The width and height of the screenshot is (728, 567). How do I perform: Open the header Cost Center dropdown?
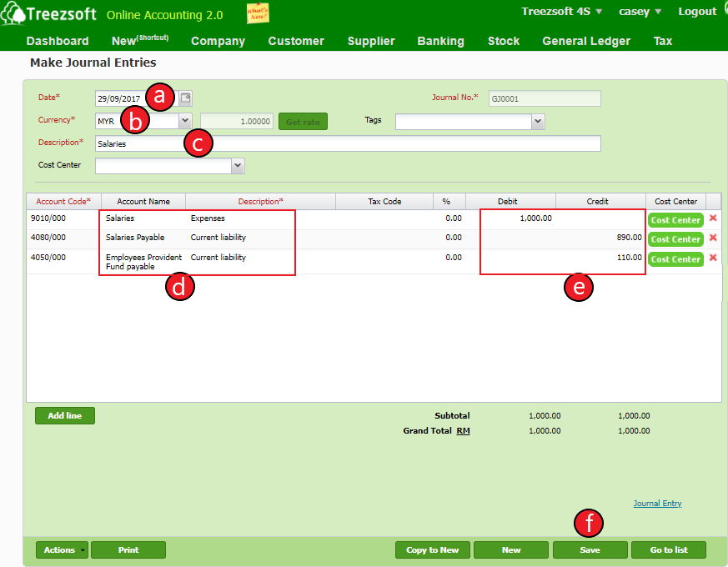pos(238,166)
